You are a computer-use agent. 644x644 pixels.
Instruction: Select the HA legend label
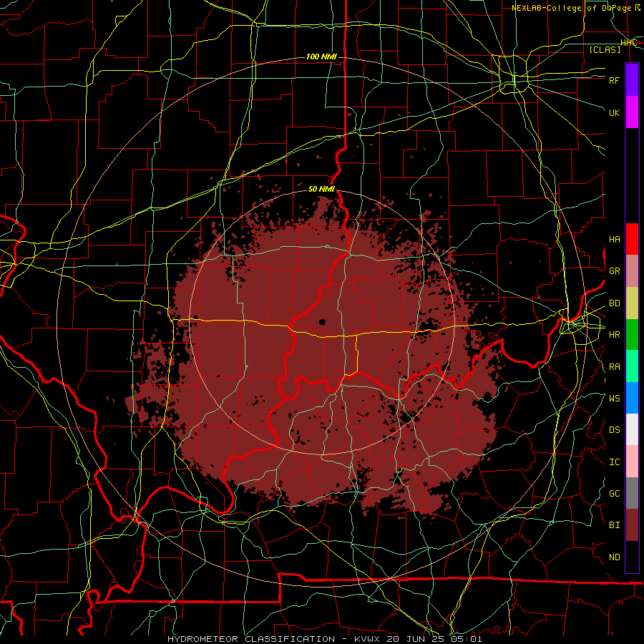coord(614,240)
